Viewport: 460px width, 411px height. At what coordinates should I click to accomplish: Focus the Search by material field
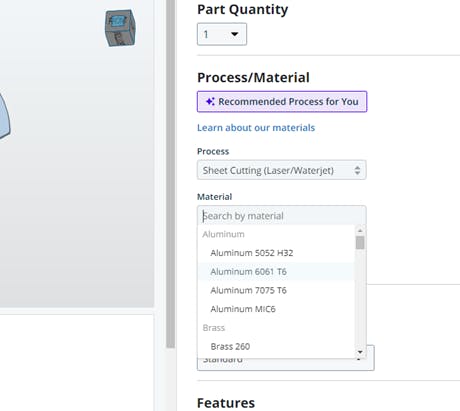tap(282, 216)
